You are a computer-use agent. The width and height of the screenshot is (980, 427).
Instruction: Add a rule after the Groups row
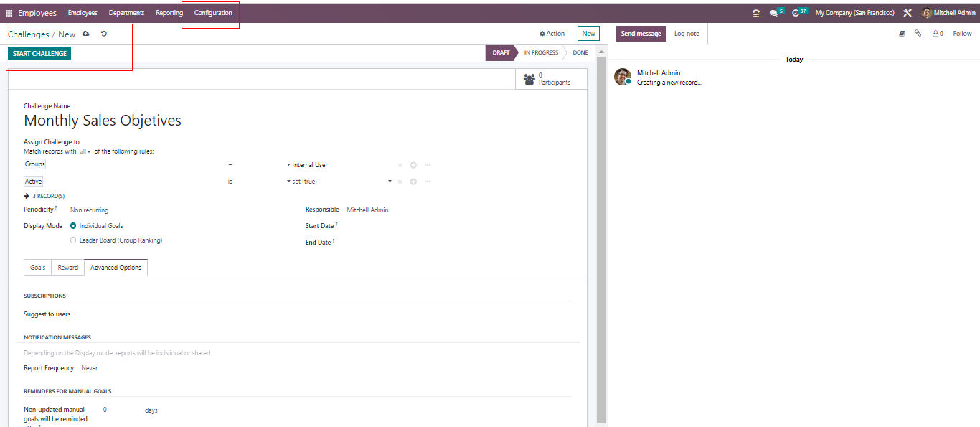[x=413, y=165]
